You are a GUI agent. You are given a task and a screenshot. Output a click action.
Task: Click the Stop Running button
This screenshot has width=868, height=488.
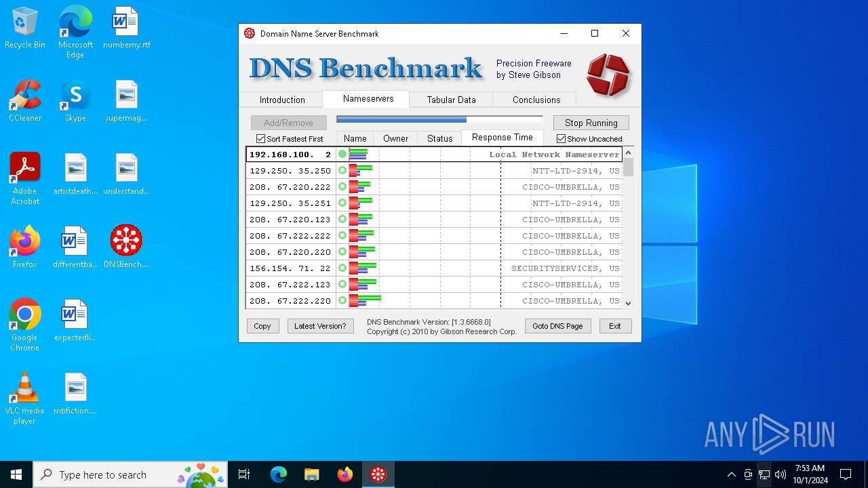point(591,123)
